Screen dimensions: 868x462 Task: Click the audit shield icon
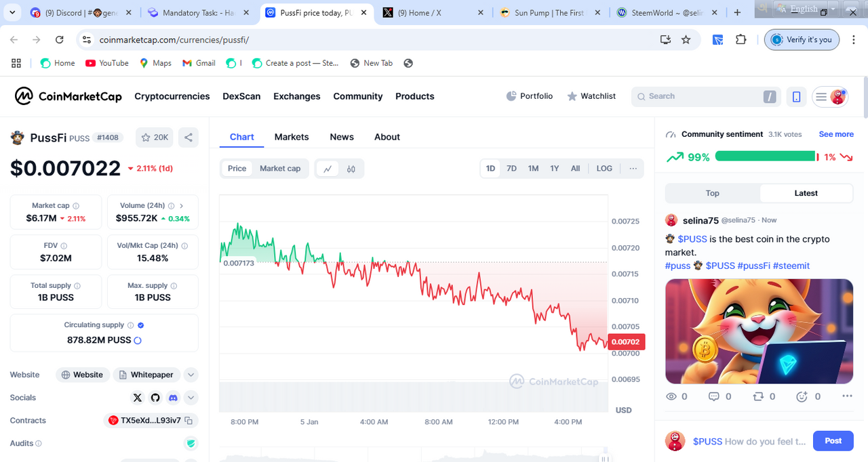click(x=191, y=444)
